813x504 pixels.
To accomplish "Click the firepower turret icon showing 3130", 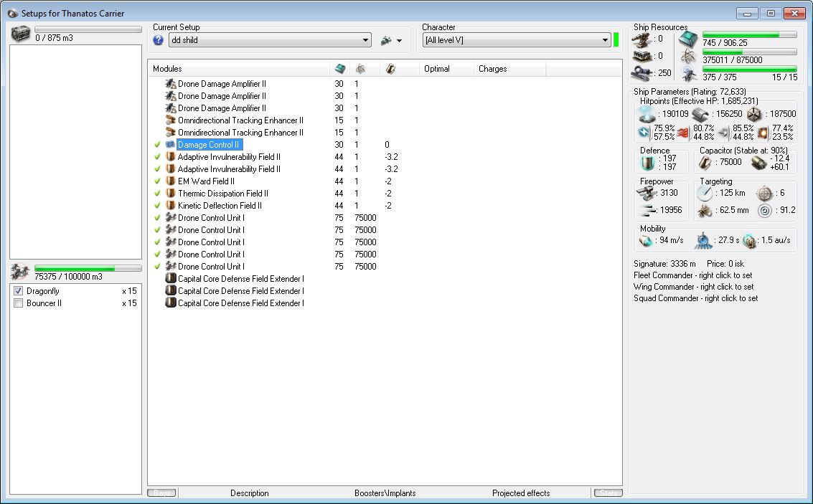I will (646, 193).
